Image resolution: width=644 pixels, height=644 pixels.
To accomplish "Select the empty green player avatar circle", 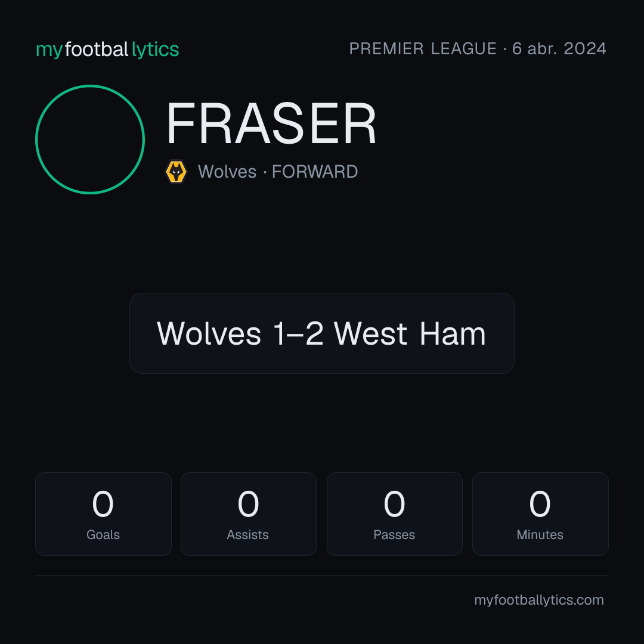I will 90,140.
